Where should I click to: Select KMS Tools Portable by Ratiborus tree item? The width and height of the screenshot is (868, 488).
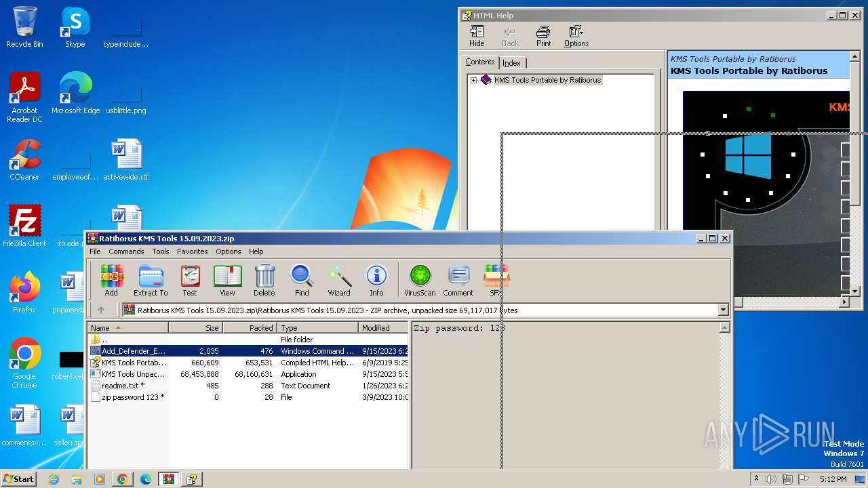[547, 80]
